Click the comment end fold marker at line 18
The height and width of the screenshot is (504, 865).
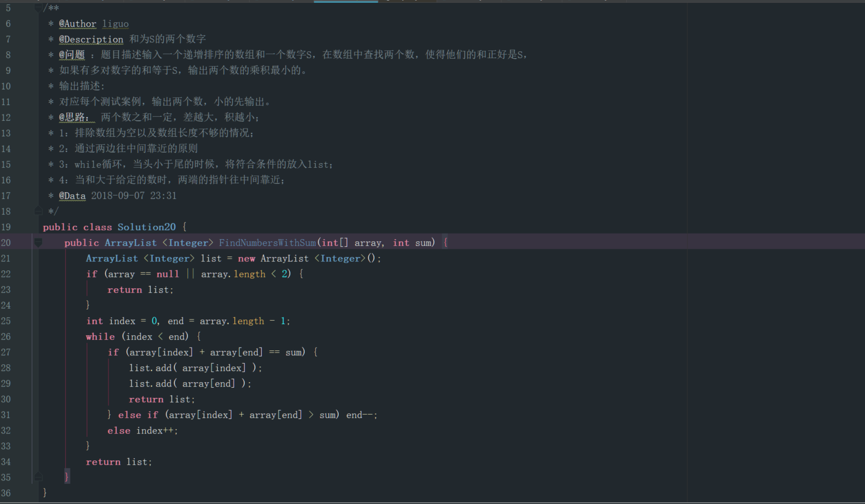[x=38, y=211]
